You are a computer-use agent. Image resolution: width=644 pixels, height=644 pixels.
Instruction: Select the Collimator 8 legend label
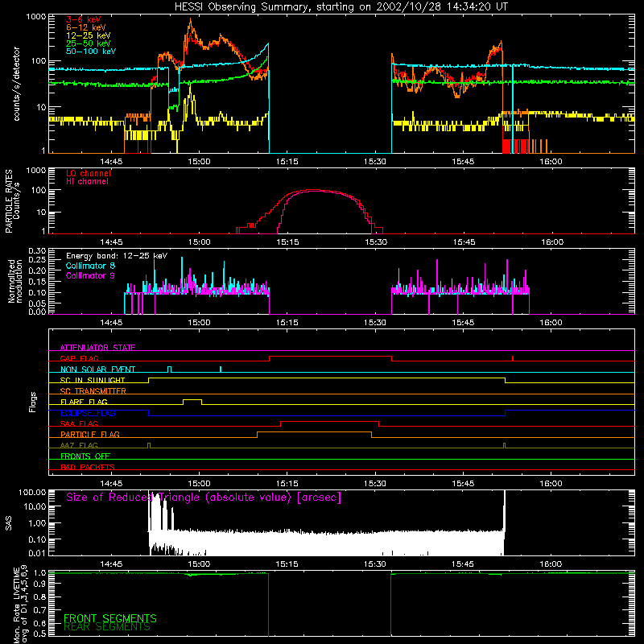90,266
